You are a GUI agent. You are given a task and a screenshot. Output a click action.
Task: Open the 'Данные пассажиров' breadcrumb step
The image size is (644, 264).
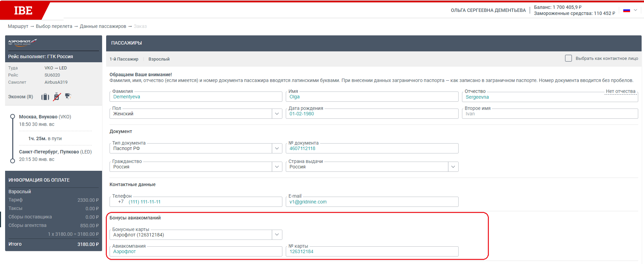coord(103,26)
